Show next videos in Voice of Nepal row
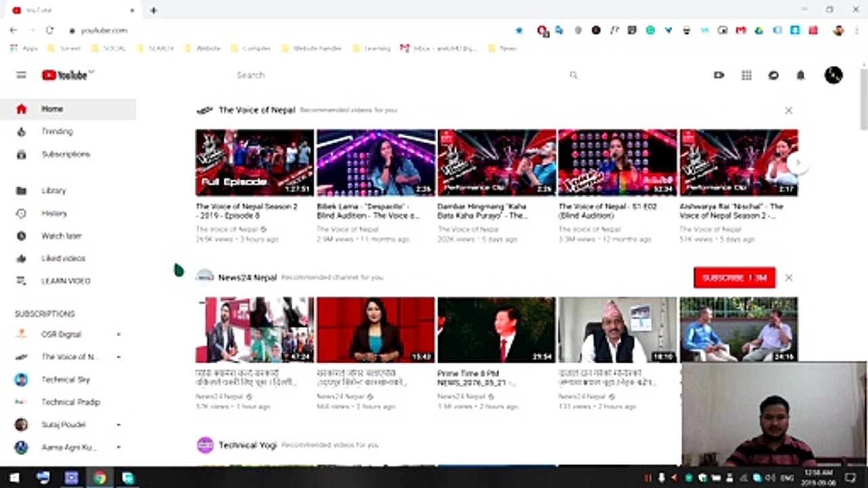 pyautogui.click(x=798, y=163)
